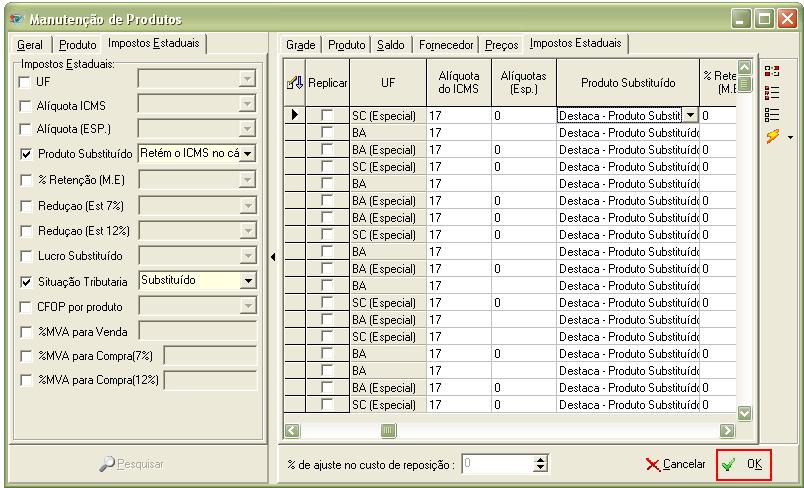This screenshot has height=488, width=804.
Task: Click the pencil and arrow grid header icon
Action: (295, 83)
